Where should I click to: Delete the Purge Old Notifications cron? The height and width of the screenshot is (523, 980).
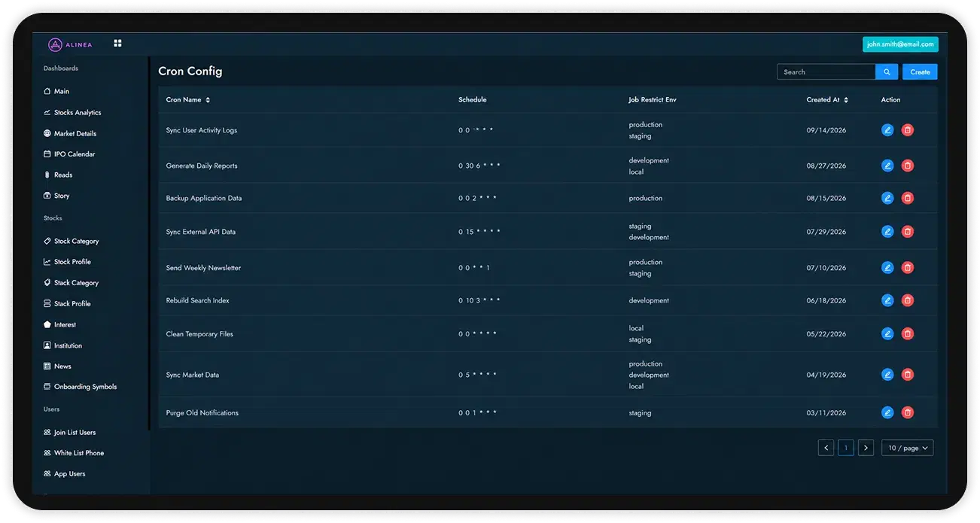tap(908, 412)
